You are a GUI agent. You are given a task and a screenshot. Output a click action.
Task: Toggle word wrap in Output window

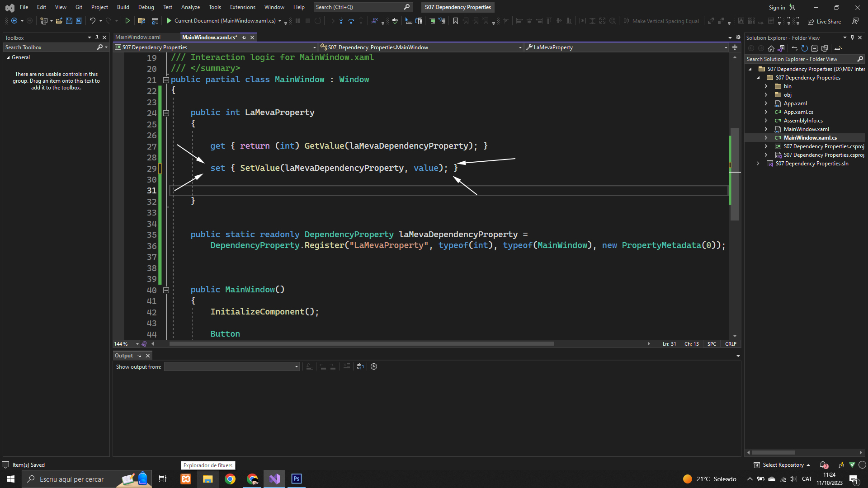(x=360, y=367)
